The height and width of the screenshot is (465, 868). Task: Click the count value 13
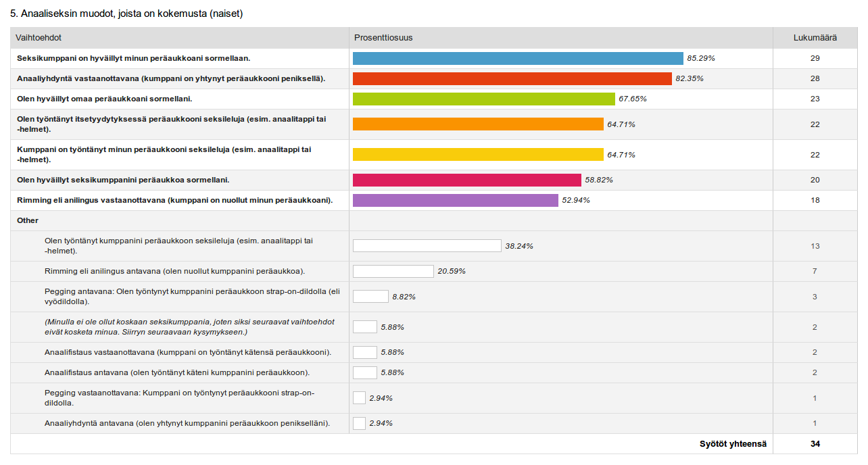point(815,246)
